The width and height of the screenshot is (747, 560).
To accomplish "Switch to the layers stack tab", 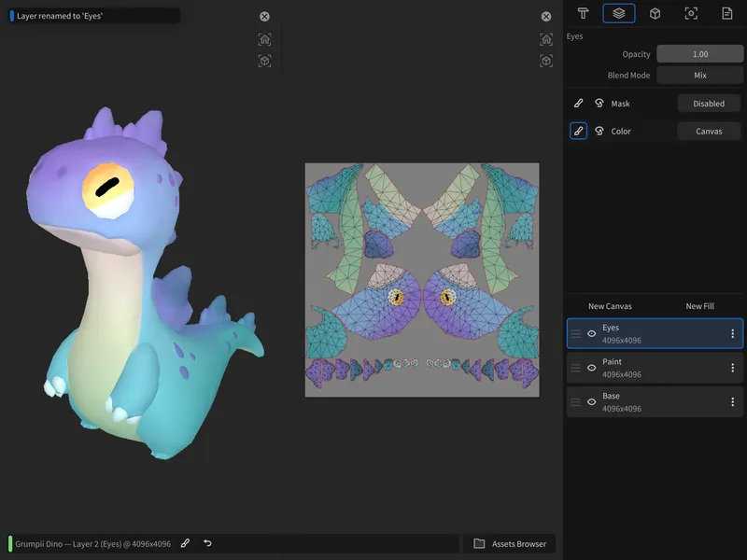I will (619, 13).
